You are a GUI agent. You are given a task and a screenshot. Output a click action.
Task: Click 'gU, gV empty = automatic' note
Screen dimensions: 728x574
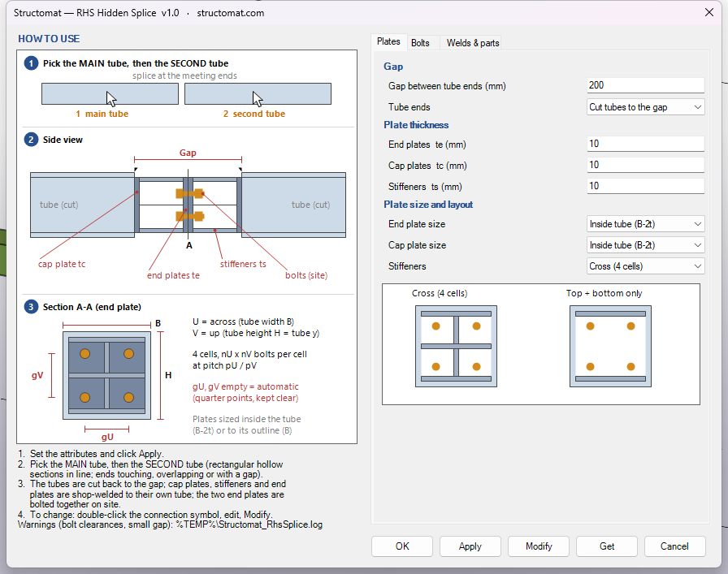click(x=245, y=386)
